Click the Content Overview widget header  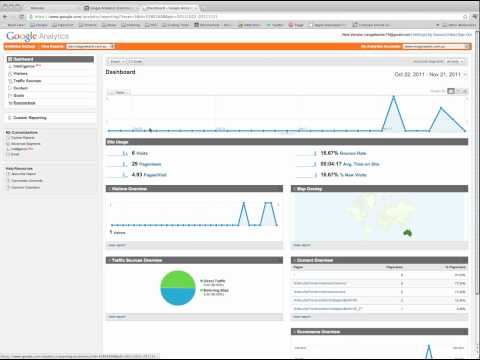click(x=379, y=260)
